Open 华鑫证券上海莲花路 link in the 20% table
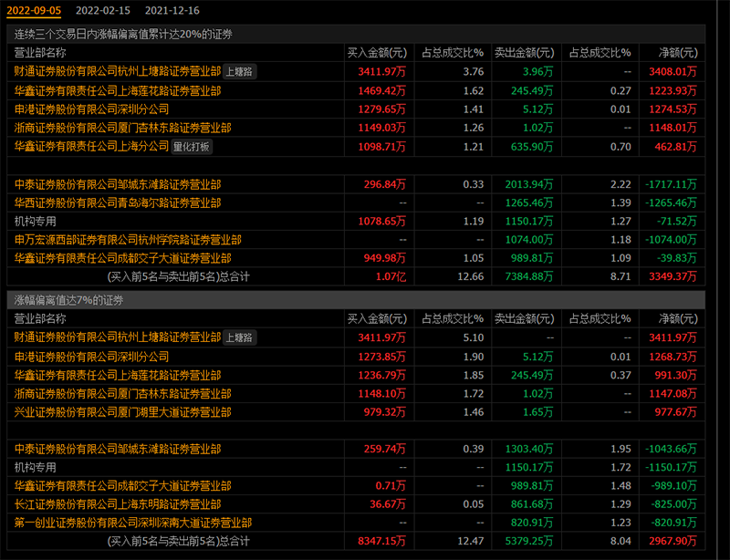Image resolution: width=730 pixels, height=560 pixels. [118, 91]
